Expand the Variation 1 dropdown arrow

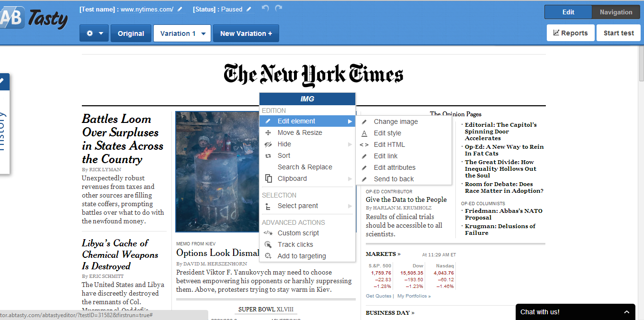click(x=203, y=33)
